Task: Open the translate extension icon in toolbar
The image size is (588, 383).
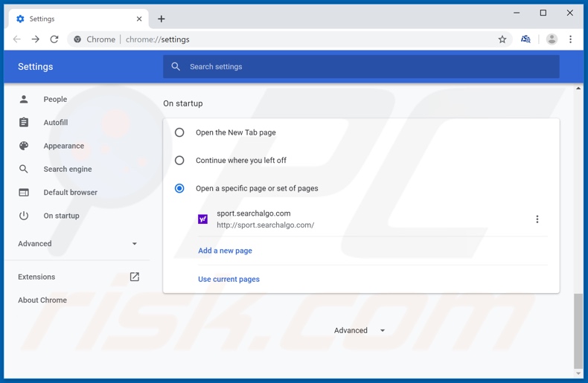Action: (525, 39)
